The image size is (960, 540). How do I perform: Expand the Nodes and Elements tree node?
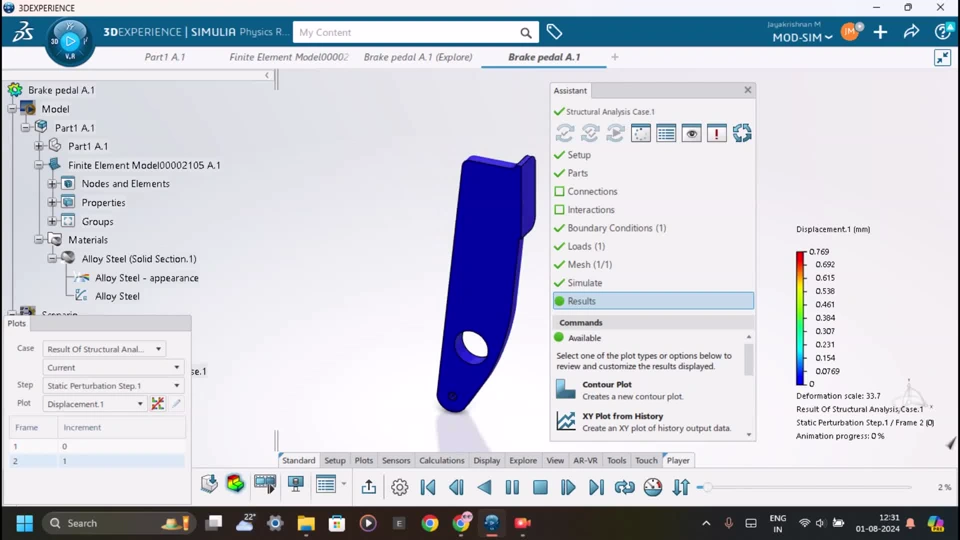pos(52,184)
